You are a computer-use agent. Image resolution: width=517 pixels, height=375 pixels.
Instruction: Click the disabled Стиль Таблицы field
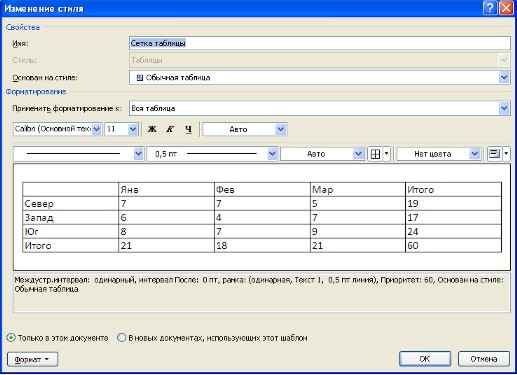[x=319, y=60]
